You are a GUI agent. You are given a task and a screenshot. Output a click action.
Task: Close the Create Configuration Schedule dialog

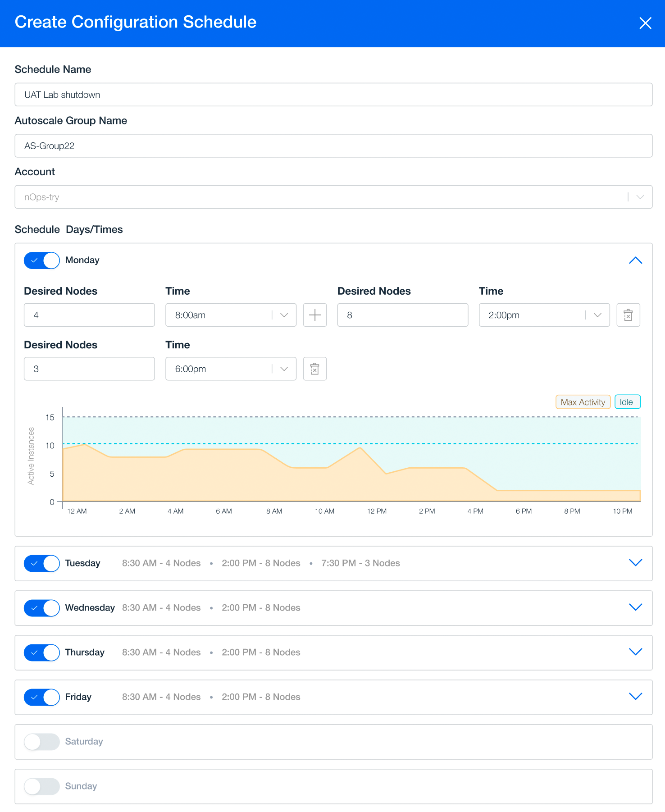coord(645,23)
